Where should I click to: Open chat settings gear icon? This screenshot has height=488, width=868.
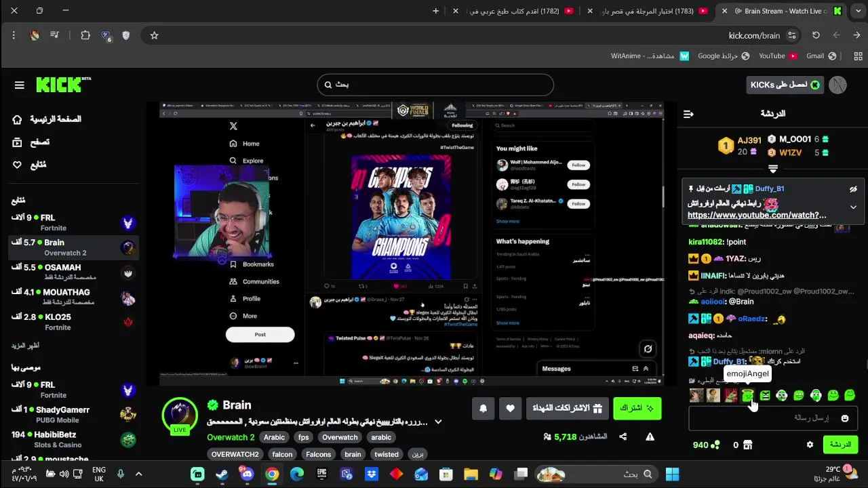[810, 445]
